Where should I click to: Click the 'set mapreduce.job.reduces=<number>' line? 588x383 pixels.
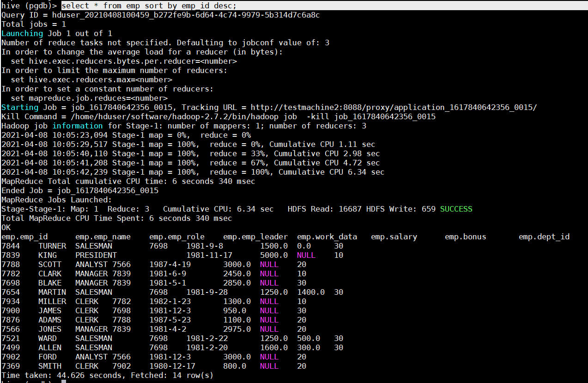pyautogui.click(x=89, y=98)
